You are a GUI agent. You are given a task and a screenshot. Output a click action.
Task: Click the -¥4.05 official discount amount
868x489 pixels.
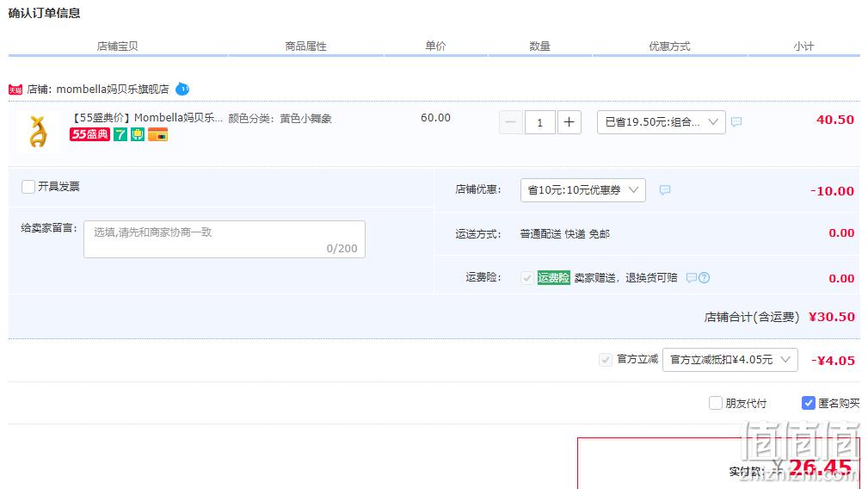[833, 361]
